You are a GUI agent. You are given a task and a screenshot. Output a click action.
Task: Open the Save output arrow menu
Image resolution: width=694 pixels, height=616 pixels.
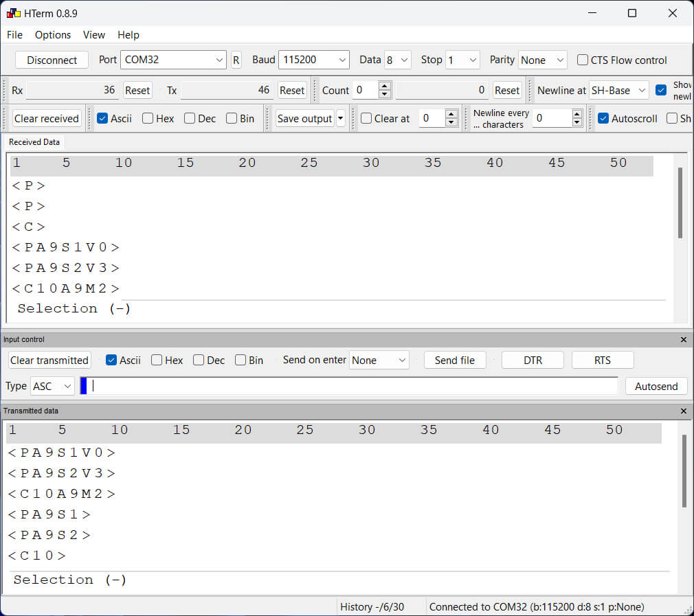click(x=340, y=118)
